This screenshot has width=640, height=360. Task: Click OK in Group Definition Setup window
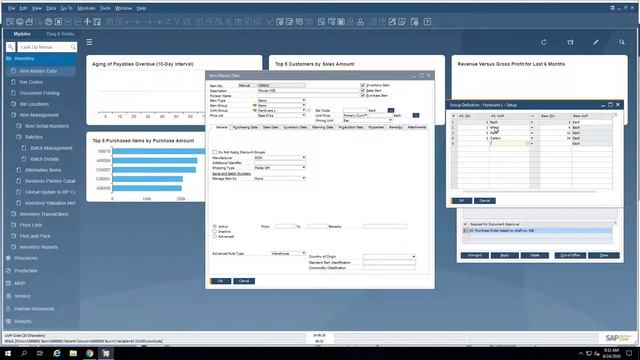point(461,200)
